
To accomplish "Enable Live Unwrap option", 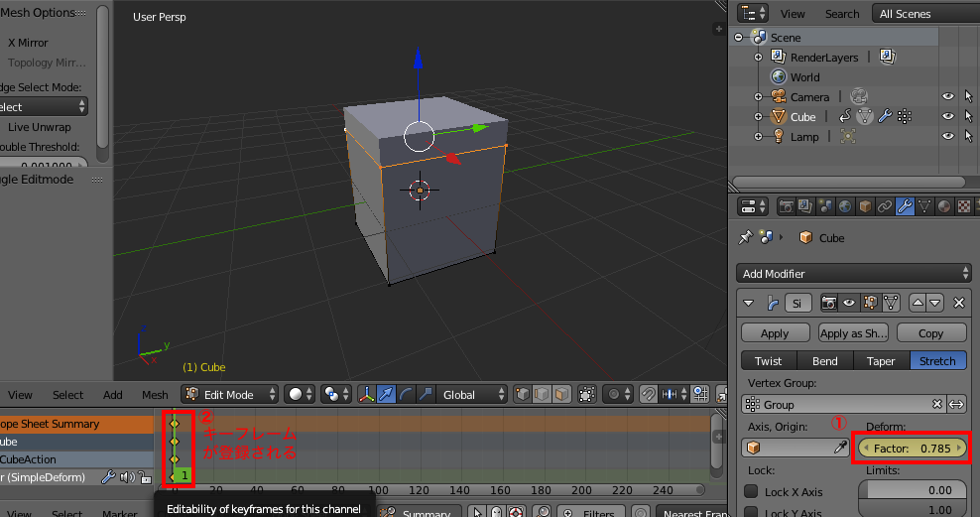I will tap(39, 127).
